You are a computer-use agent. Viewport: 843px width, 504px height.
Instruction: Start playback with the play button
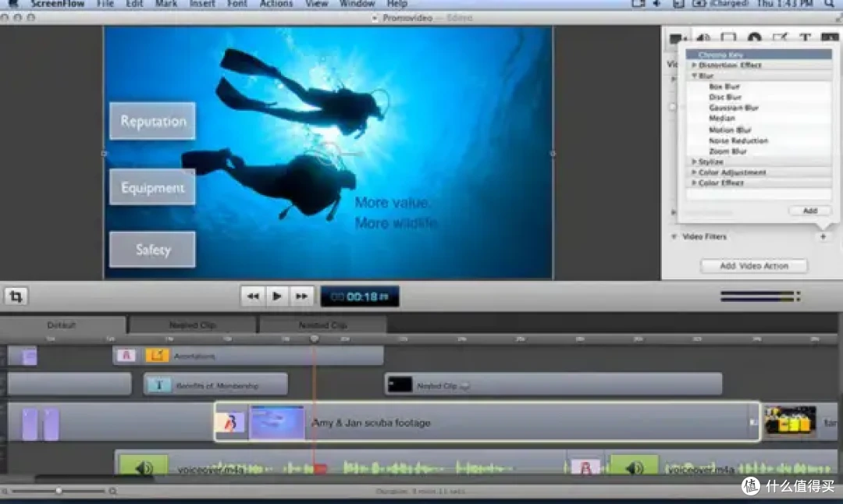(x=277, y=296)
